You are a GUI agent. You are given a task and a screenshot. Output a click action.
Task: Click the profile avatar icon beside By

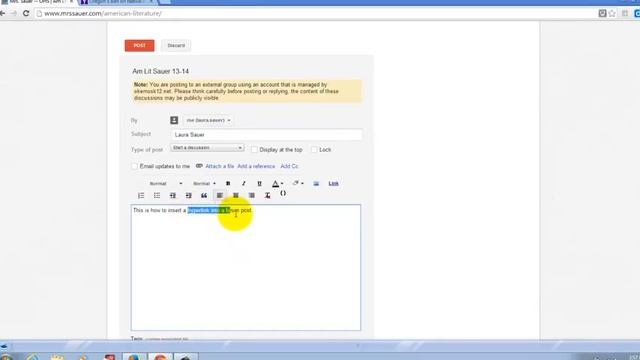tap(174, 120)
